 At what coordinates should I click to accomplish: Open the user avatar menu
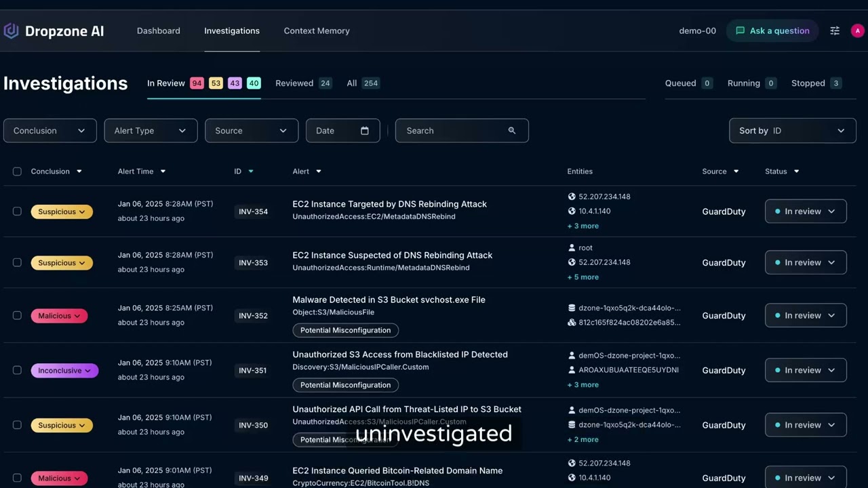858,31
